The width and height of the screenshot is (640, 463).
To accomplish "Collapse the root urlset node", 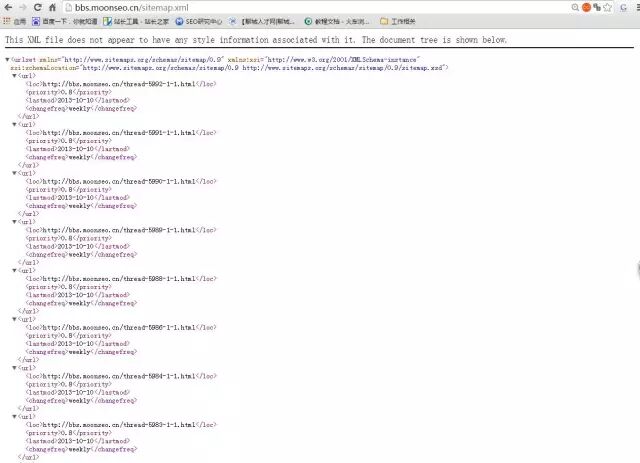I will (7, 60).
